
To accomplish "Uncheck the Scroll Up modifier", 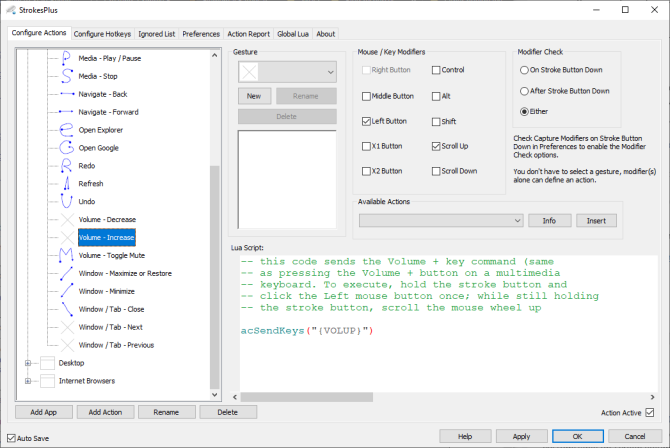I will (x=436, y=146).
